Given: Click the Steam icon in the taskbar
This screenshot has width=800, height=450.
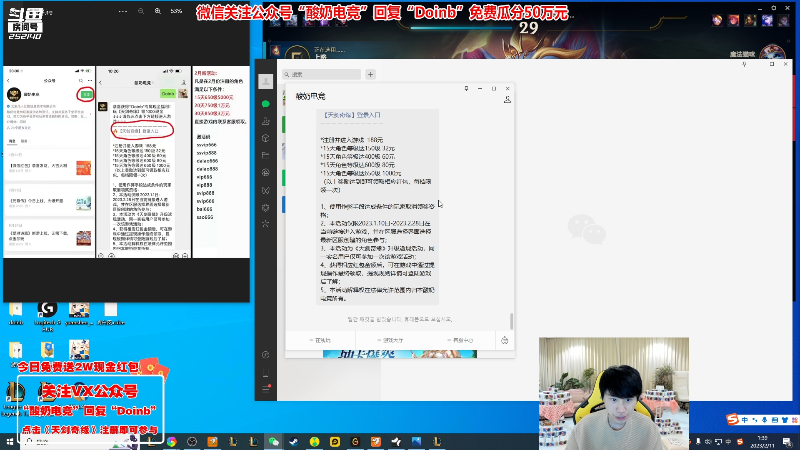Looking at the screenshot, I should point(294,442).
